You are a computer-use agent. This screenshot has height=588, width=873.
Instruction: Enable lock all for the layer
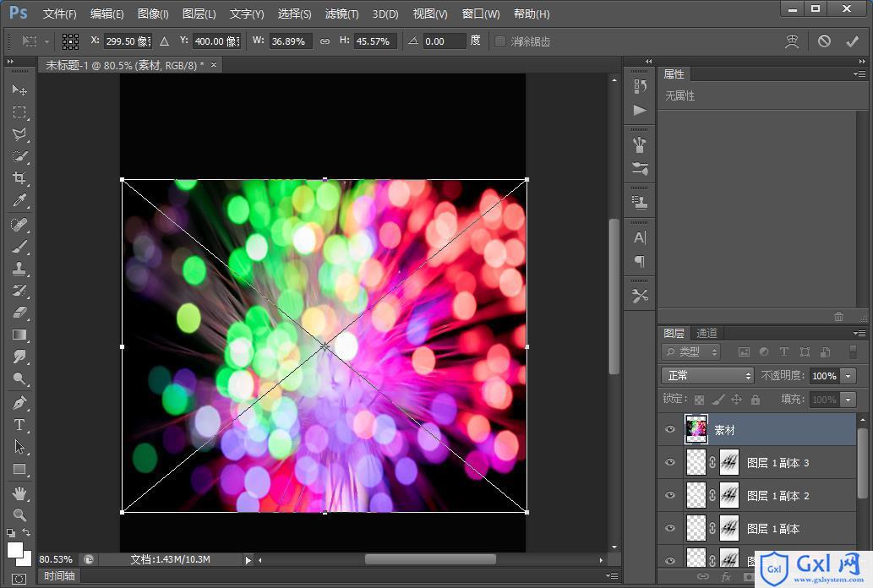(x=755, y=400)
